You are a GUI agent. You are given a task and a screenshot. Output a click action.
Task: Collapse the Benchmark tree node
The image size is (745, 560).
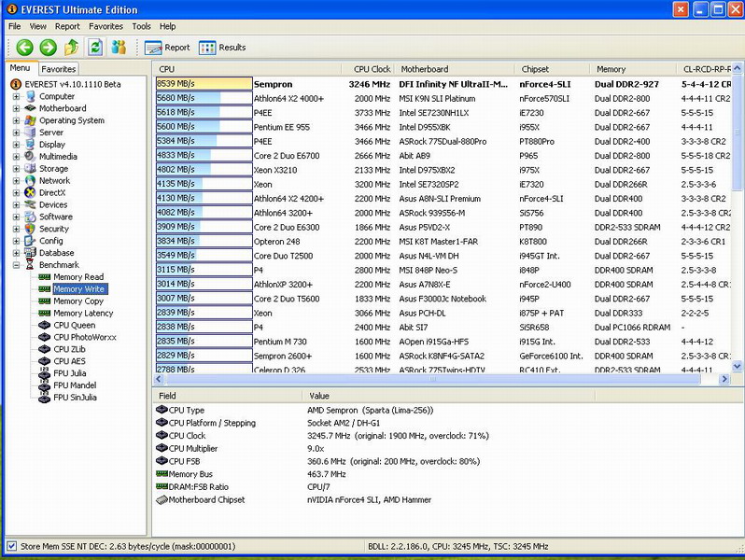coord(16,265)
